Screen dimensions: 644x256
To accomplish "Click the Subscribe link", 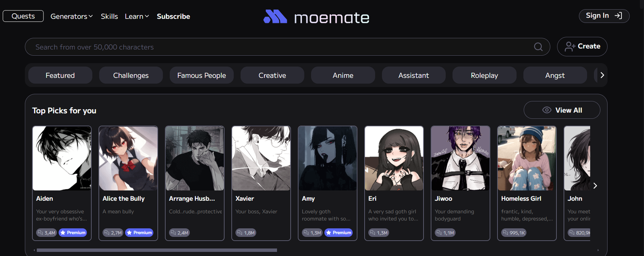I will 173,17.
